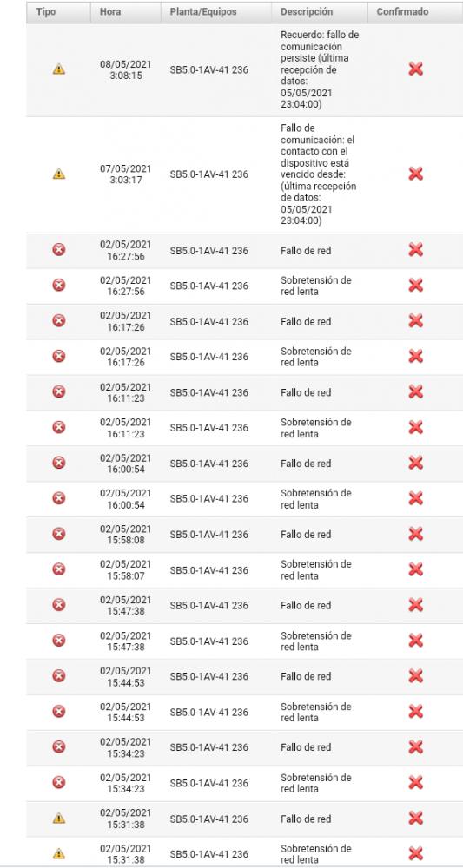Click error icon for 16:17:26 Sobretensión row

[x=59, y=356]
